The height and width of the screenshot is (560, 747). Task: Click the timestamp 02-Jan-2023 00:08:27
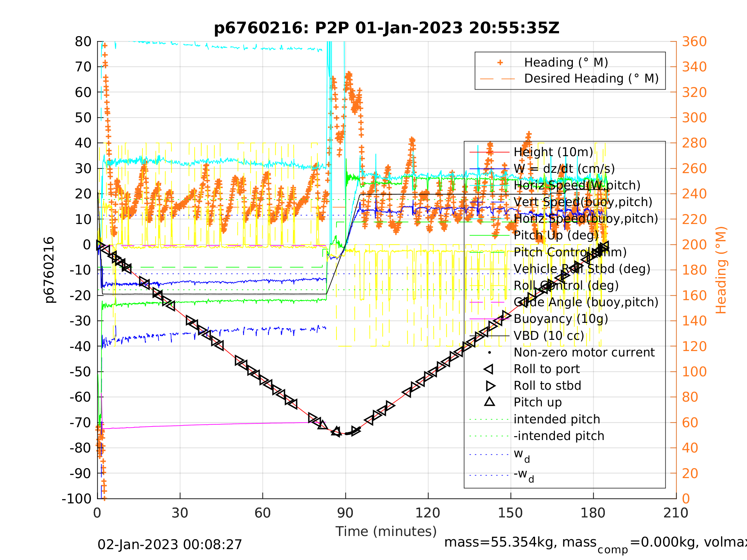[169, 544]
